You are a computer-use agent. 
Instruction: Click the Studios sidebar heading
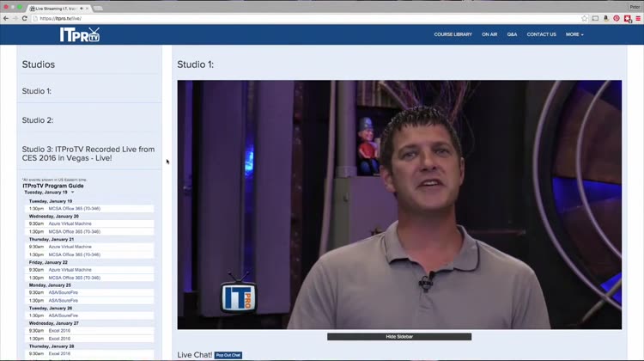(38, 64)
